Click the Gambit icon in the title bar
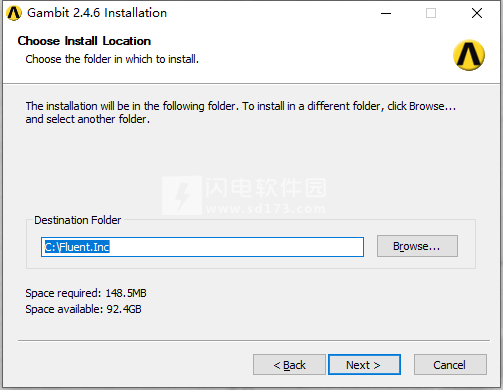 (14, 13)
